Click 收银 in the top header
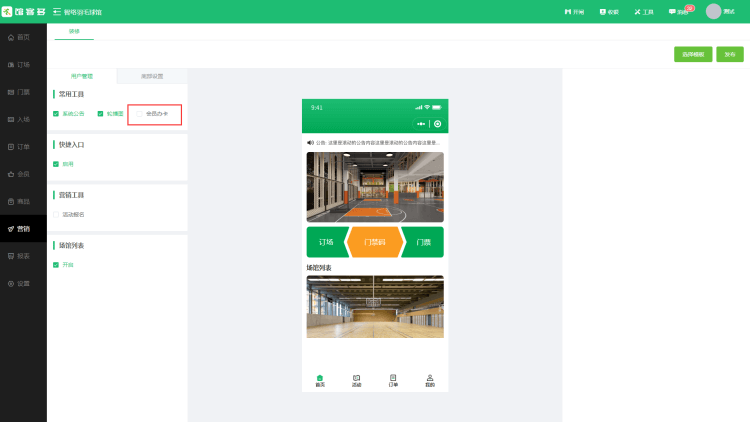This screenshot has width=750, height=422. (x=608, y=12)
